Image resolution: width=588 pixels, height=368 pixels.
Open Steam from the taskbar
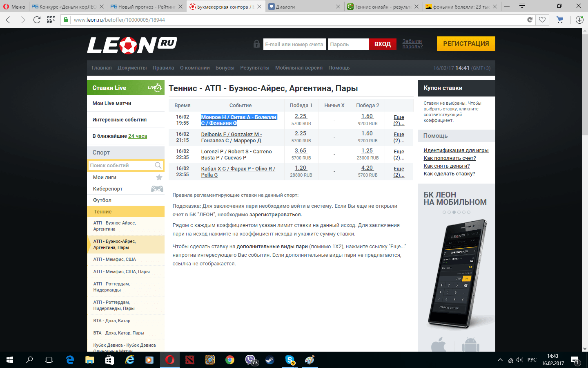click(270, 360)
